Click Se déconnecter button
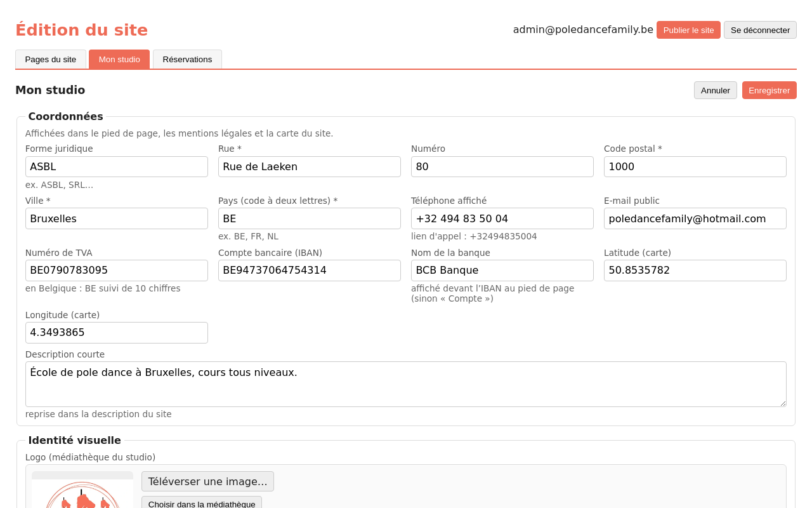 760,30
